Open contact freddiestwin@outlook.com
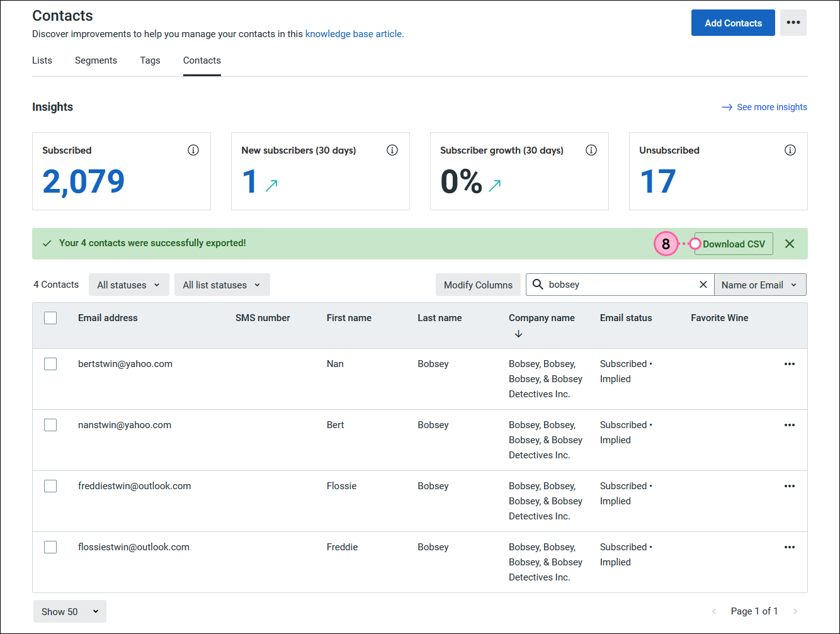The image size is (840, 634). click(135, 486)
